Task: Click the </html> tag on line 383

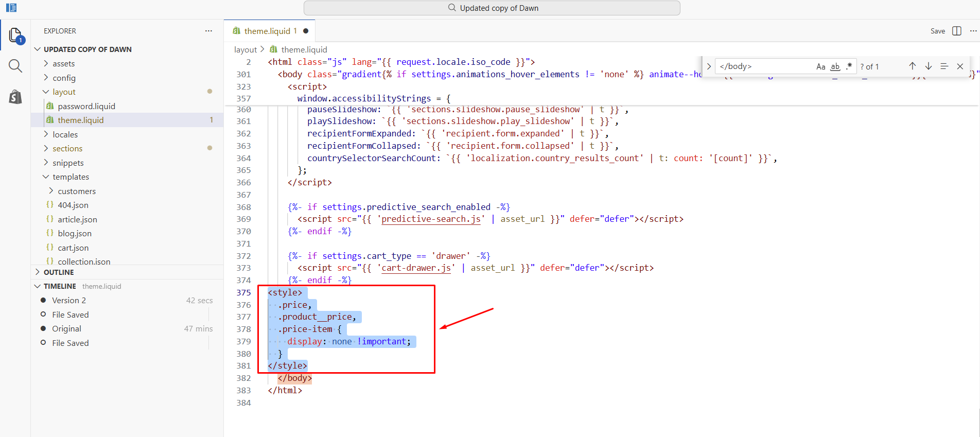Action: tap(285, 391)
